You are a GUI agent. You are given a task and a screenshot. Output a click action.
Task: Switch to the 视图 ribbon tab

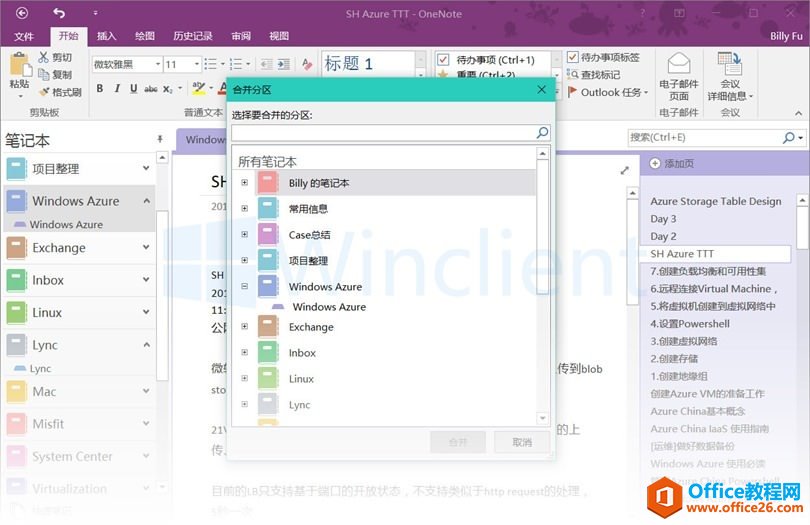pyautogui.click(x=279, y=36)
